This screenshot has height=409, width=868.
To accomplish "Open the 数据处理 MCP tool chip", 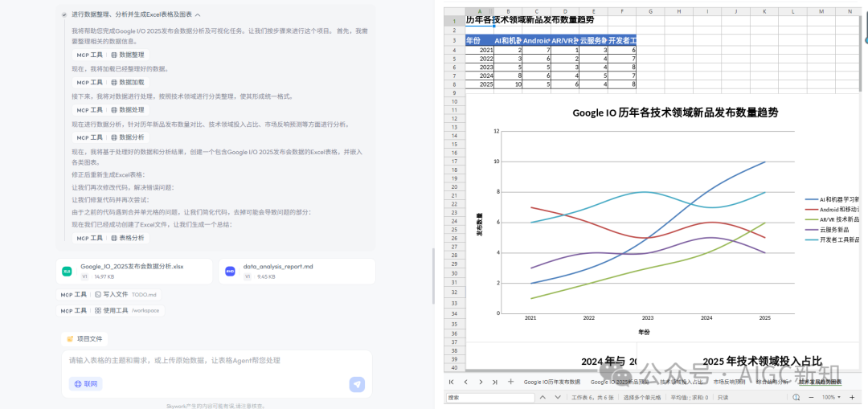I will click(111, 110).
